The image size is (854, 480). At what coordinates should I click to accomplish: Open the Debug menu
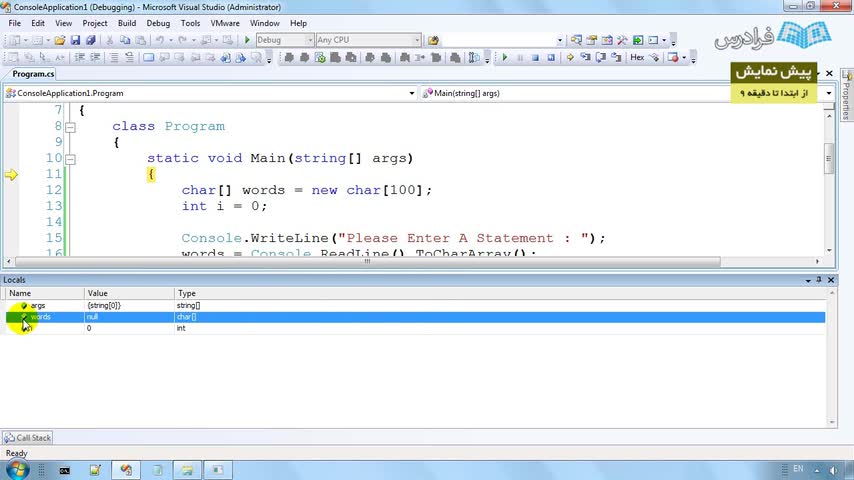pos(158,23)
